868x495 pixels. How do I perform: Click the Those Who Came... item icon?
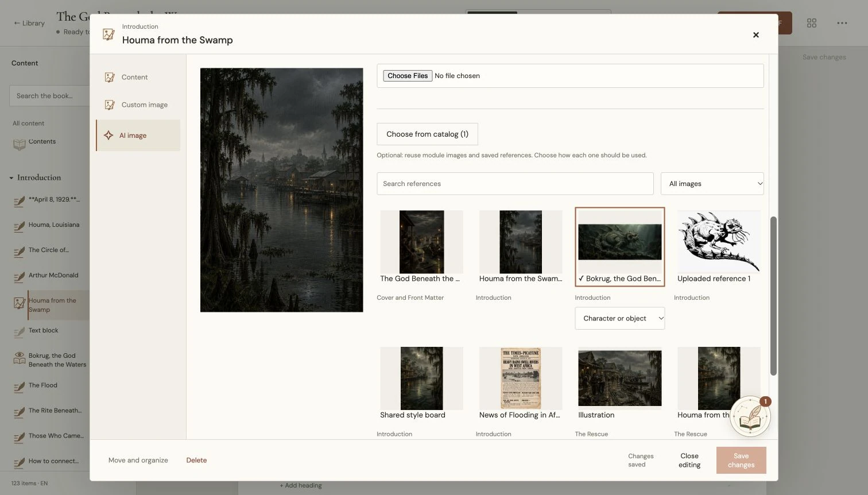pos(20,438)
